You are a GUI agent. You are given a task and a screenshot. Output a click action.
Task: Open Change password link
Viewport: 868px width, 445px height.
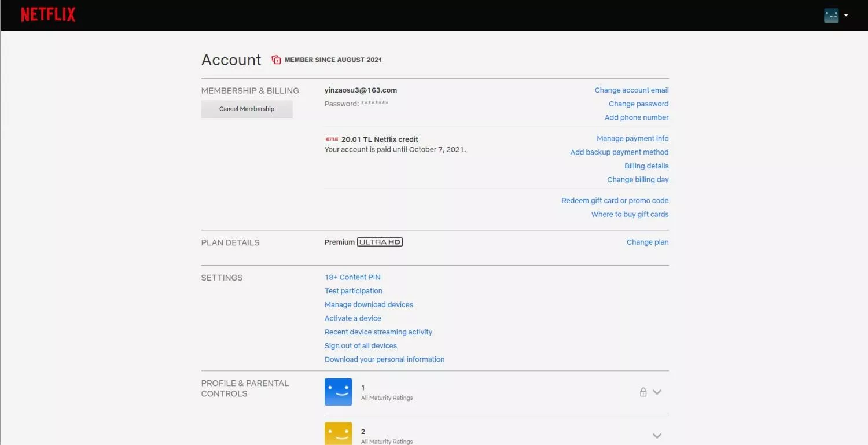[x=638, y=104]
